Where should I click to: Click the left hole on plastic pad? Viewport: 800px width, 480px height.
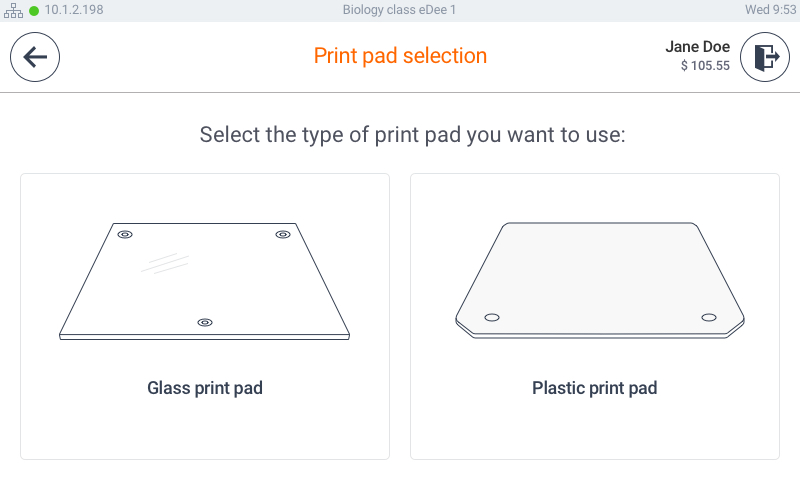[x=492, y=317]
